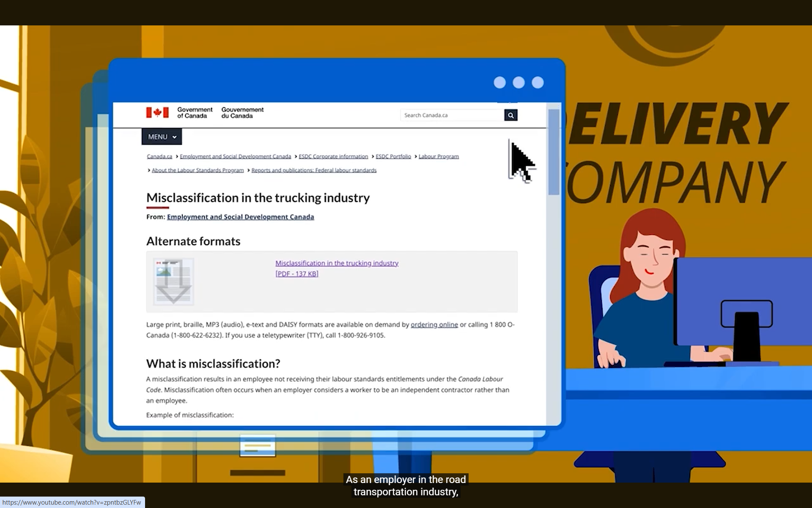Image resolution: width=812 pixels, height=508 pixels.
Task: Click the PDF download document thumbnail icon
Action: pos(173,282)
